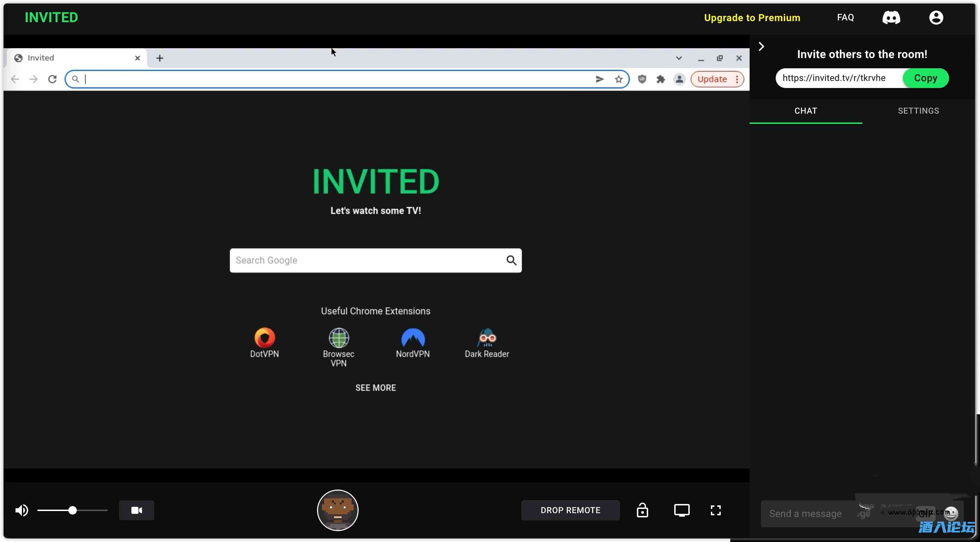Toggle the room lock icon
This screenshot has width=980, height=542.
(x=642, y=510)
